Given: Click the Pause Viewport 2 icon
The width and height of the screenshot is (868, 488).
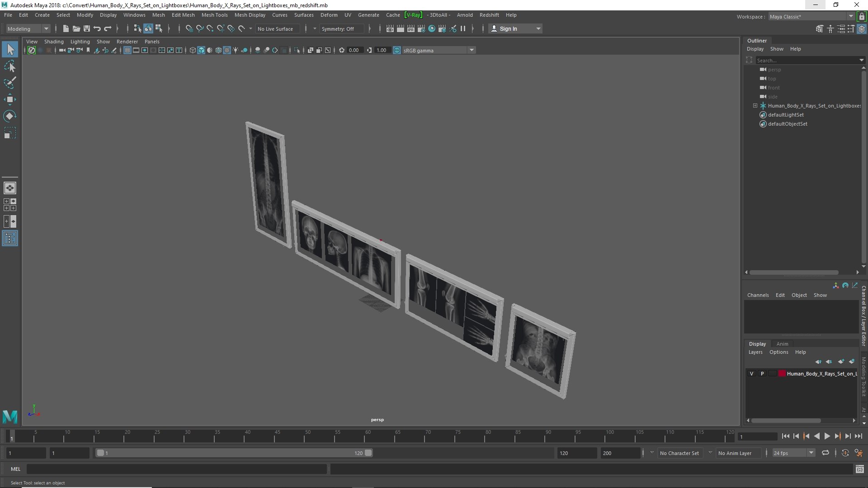Looking at the screenshot, I should point(463,28).
